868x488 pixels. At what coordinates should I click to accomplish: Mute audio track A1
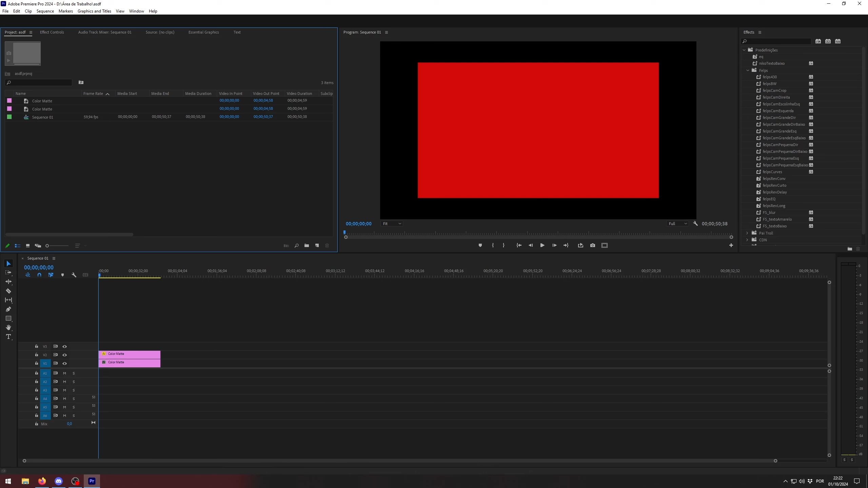pyautogui.click(x=64, y=373)
